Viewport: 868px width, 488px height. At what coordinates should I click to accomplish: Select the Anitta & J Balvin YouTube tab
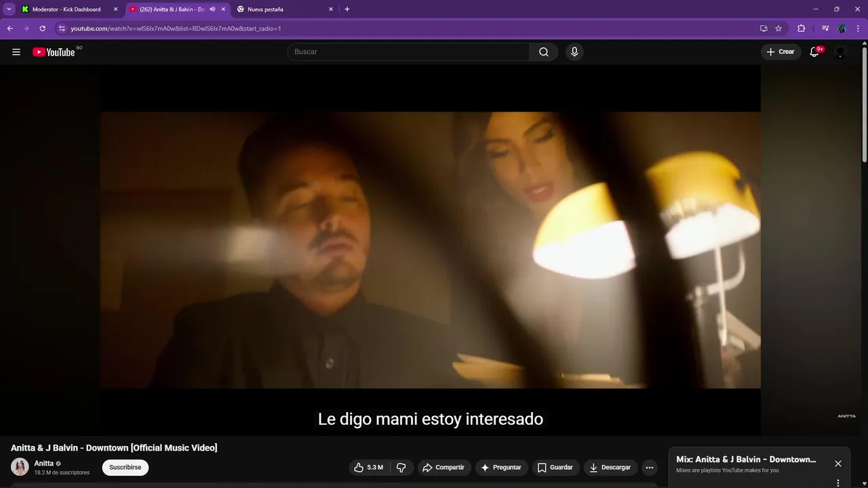pyautogui.click(x=171, y=9)
